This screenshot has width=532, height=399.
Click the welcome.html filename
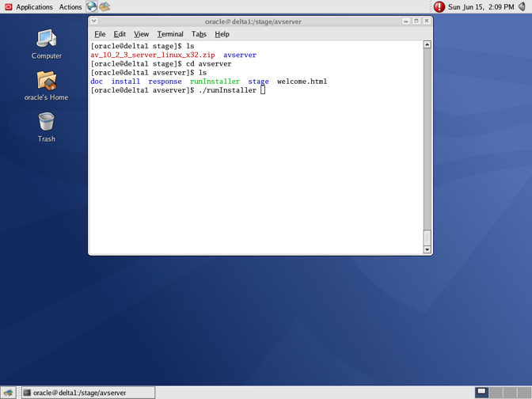pos(302,82)
